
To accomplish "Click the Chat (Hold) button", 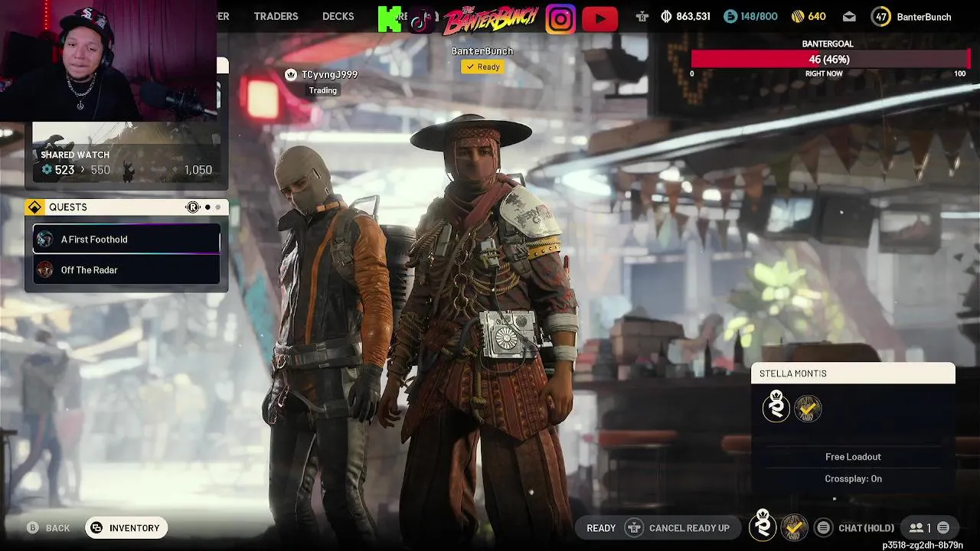I will [x=855, y=528].
